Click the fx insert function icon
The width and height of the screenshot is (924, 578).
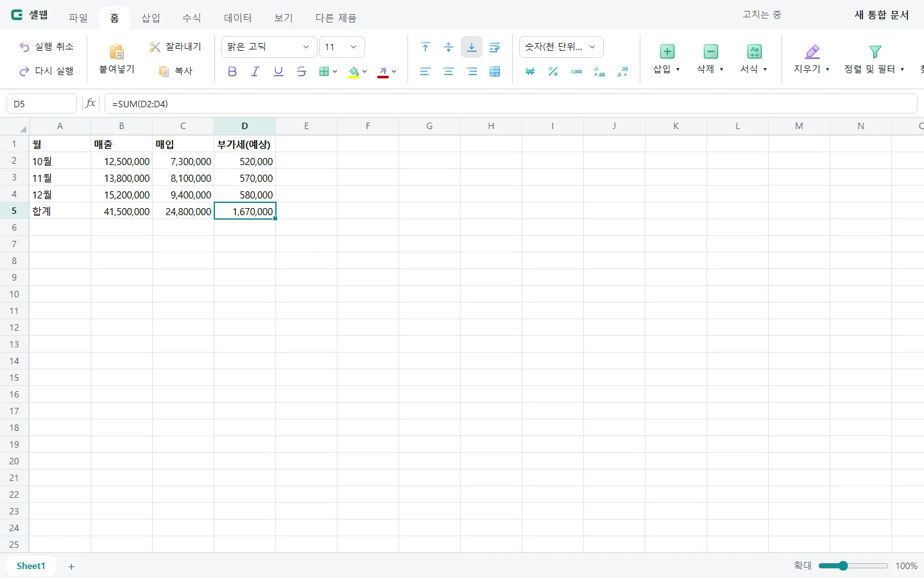[x=90, y=103]
